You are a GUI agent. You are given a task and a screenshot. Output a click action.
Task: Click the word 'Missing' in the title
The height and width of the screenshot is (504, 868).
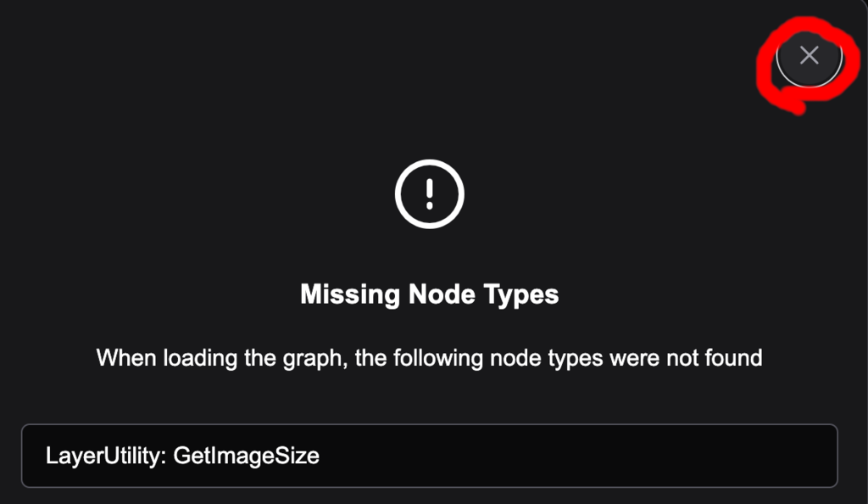click(350, 294)
